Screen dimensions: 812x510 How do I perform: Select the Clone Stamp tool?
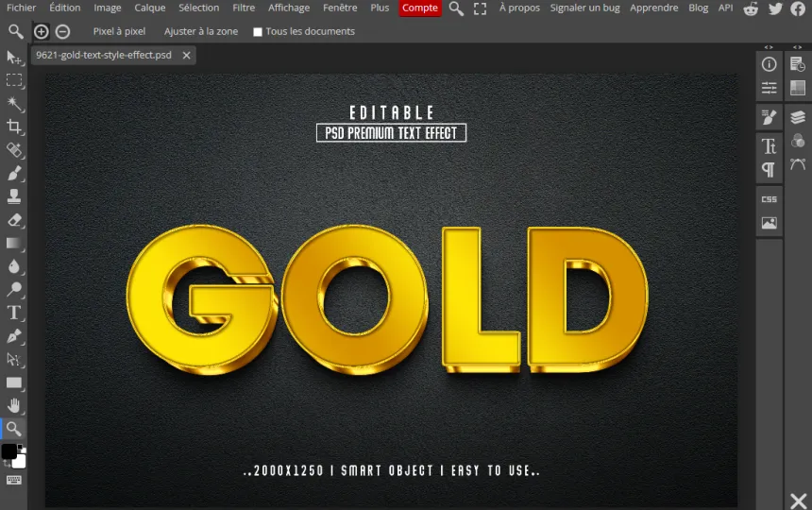(x=14, y=196)
